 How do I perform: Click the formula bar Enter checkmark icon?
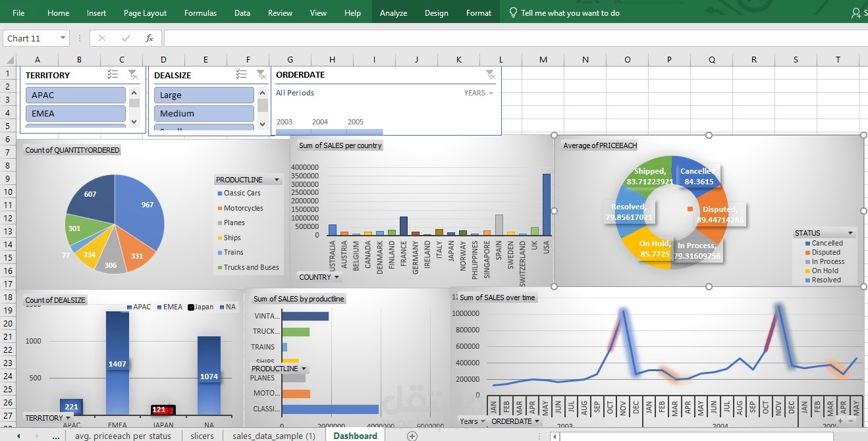pos(125,38)
